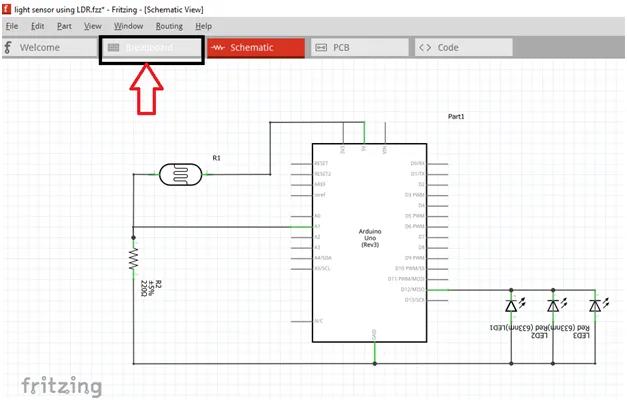627x400 pixels.
Task: Click the junction dot below the GND pin
Action: click(375, 364)
